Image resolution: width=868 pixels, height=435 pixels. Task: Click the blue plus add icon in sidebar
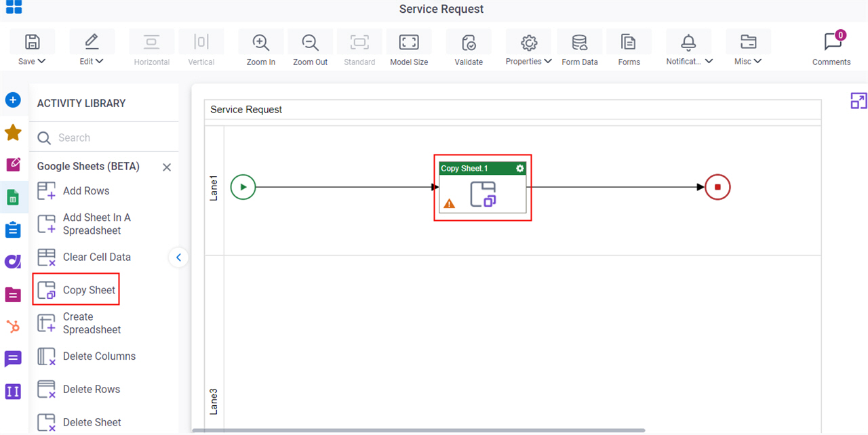(13, 100)
